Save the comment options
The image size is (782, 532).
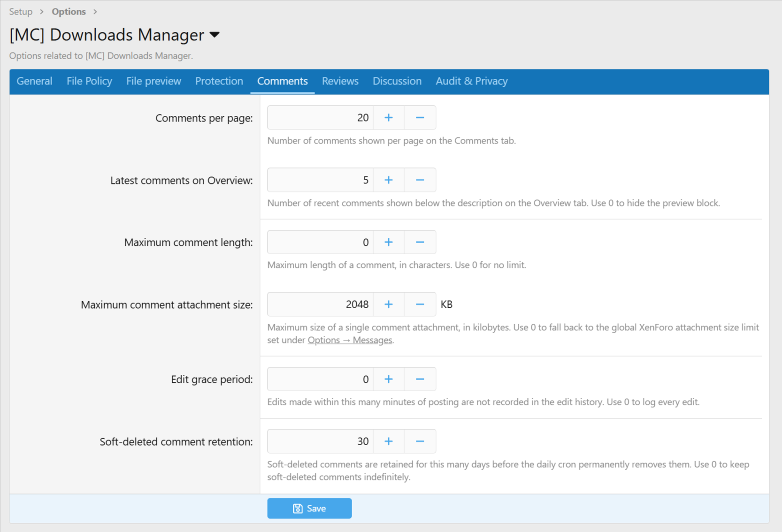pos(309,509)
